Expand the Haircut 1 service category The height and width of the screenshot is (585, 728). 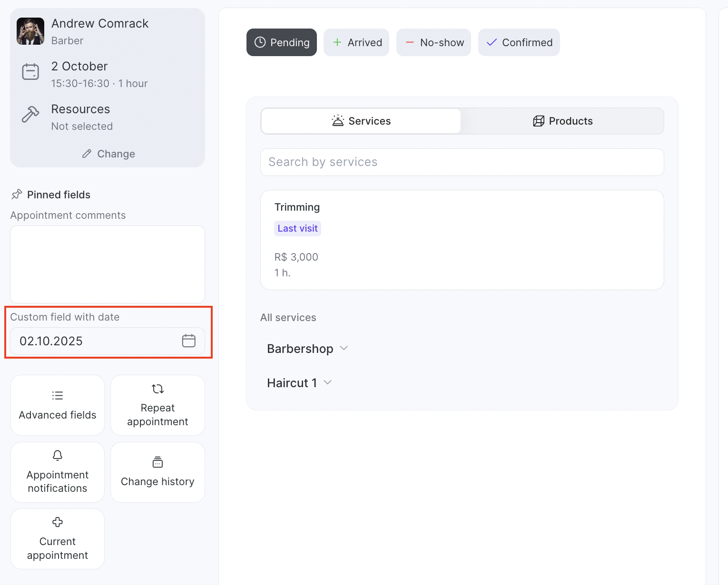[299, 383]
